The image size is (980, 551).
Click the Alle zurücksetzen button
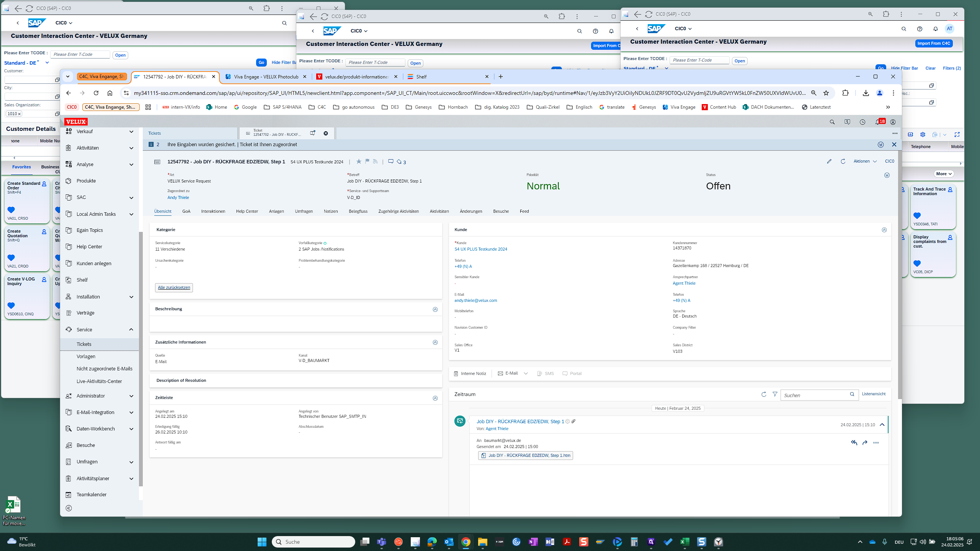coord(174,287)
